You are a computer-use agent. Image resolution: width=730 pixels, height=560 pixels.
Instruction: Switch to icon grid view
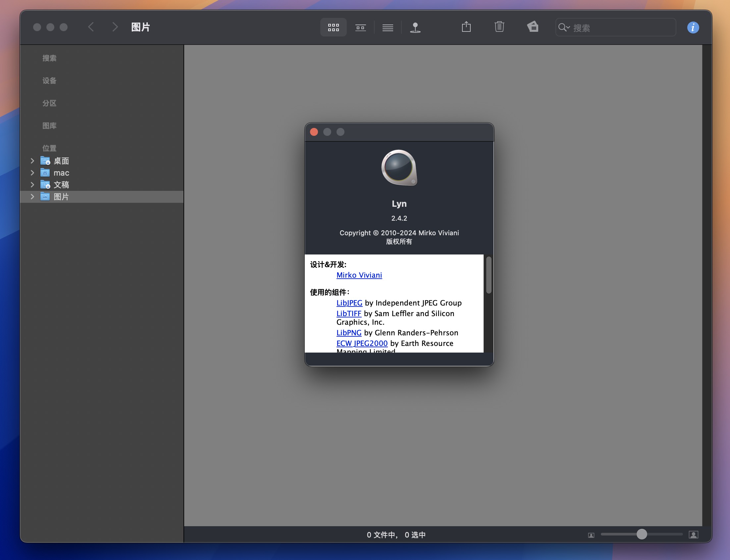coord(333,27)
